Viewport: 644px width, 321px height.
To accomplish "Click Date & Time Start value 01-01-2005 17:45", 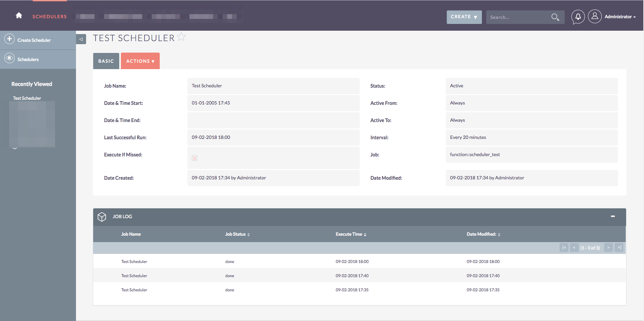I will (211, 103).
